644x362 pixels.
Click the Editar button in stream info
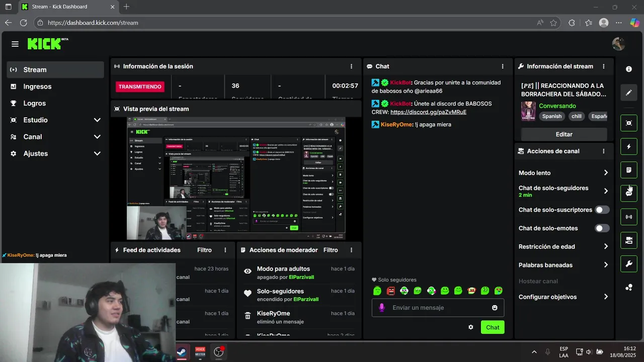click(x=564, y=134)
